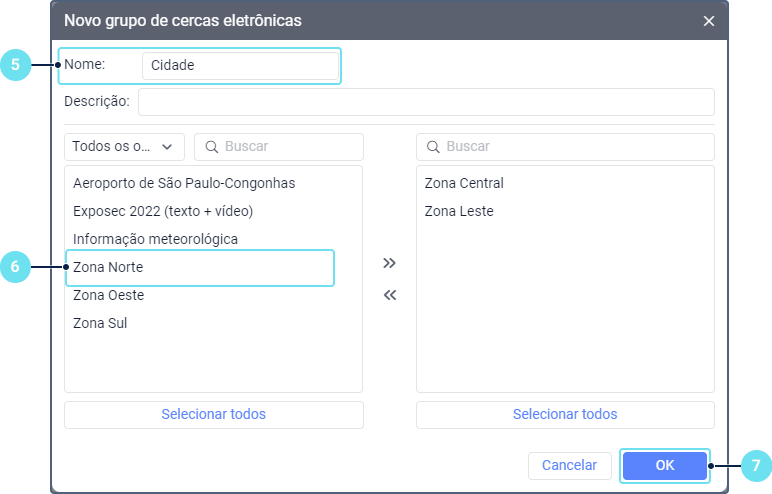772x494 pixels.
Task: Click the Nome field containing Cidade
Action: click(x=240, y=66)
